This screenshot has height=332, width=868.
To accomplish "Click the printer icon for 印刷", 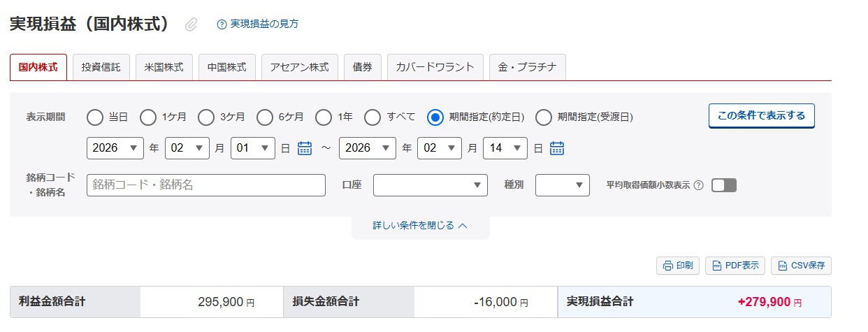I will (x=667, y=266).
